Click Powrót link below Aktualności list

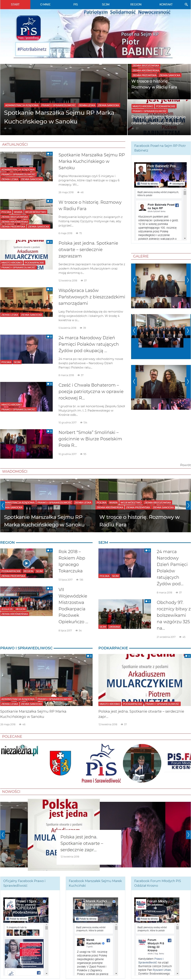(x=185, y=465)
